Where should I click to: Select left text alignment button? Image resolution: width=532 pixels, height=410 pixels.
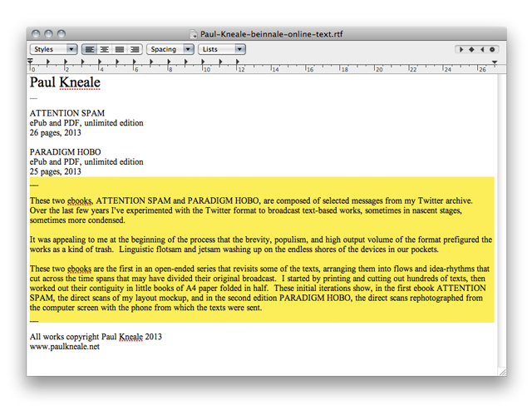(90, 50)
